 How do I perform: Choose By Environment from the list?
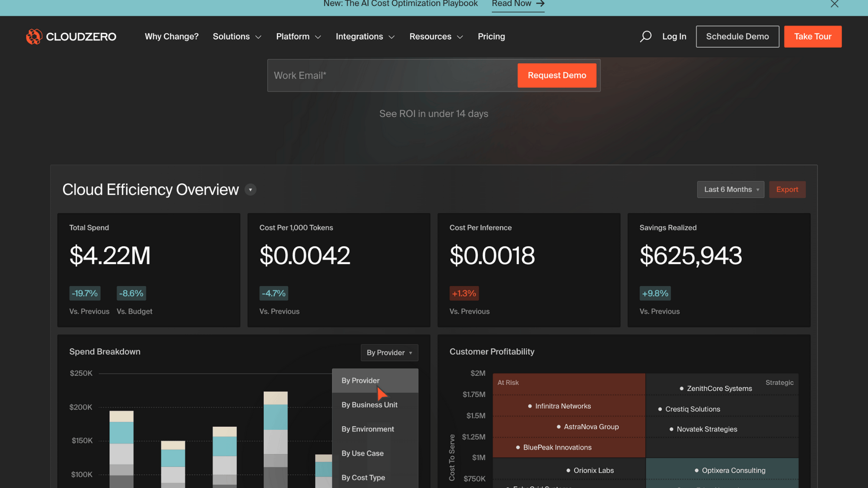368,429
